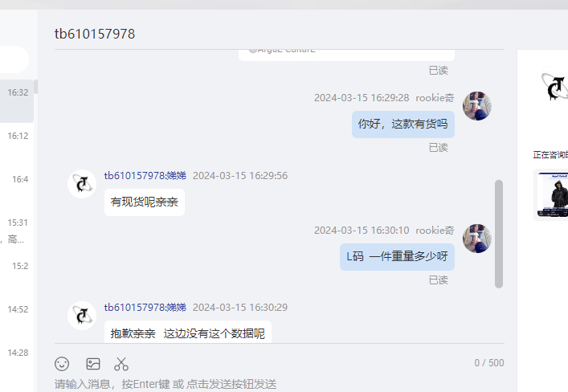Click seller avatar next to 抱歉亲亲 message

pyautogui.click(x=82, y=316)
